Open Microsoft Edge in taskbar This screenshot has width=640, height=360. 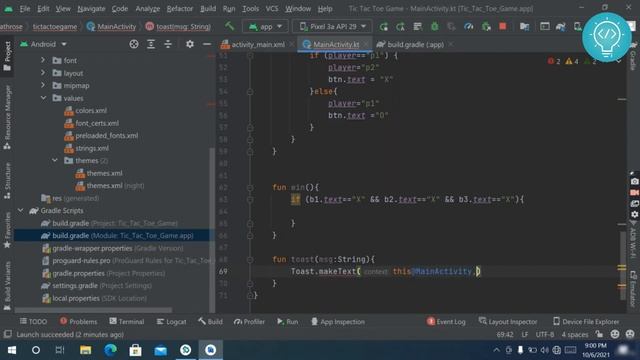110,350
